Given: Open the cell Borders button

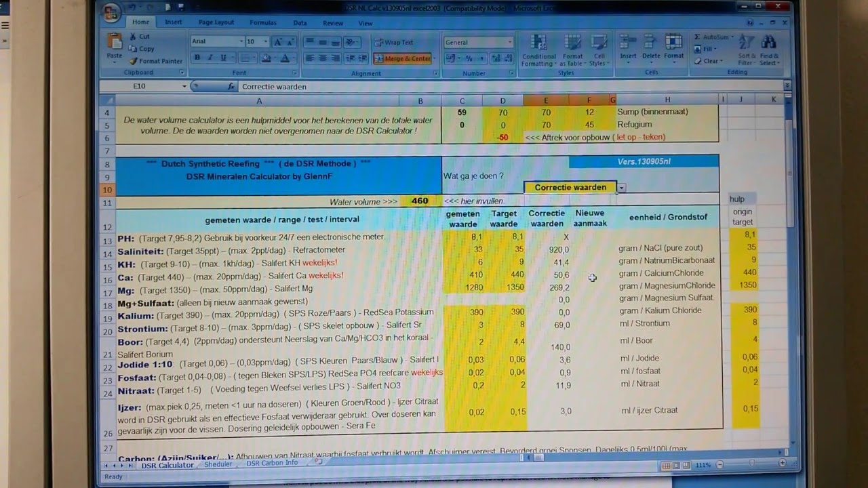Looking at the screenshot, I should pos(245,58).
